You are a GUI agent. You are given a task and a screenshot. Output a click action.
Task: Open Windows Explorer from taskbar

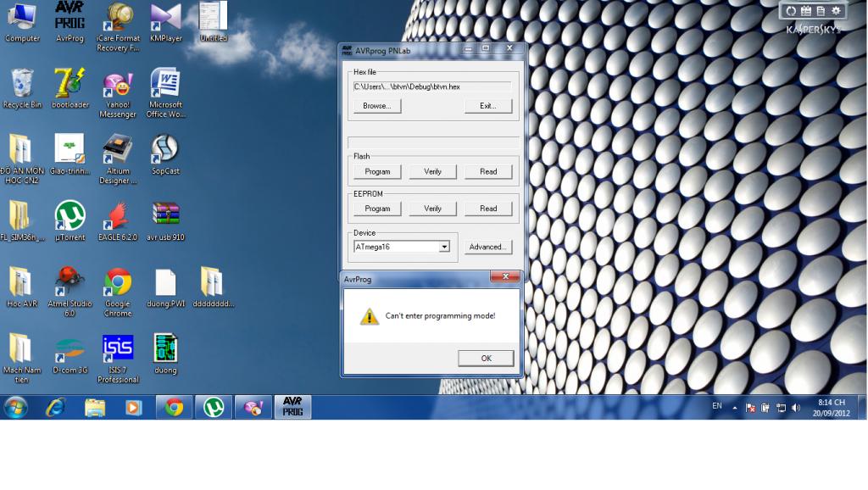click(x=95, y=408)
